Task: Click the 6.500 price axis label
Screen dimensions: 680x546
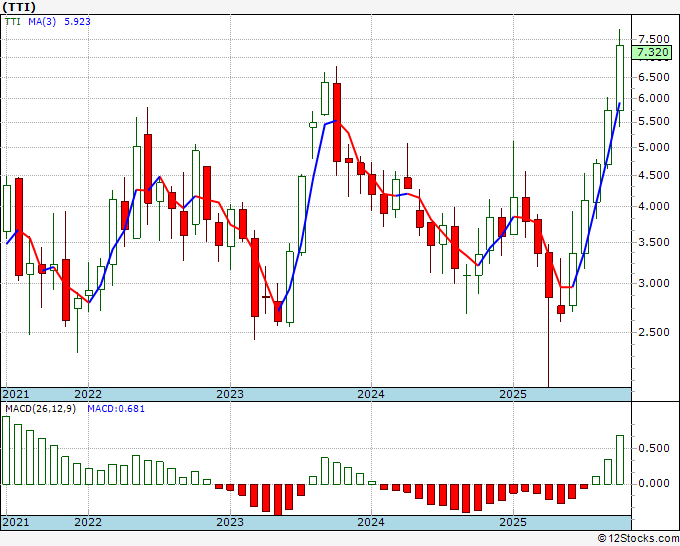Action: pyautogui.click(x=654, y=77)
